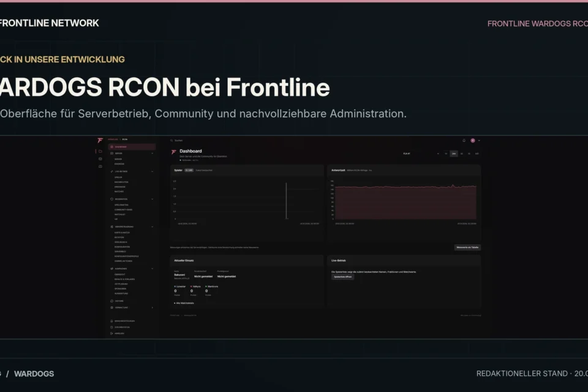This screenshot has width=588, height=392.
Task: Collapse the Kampagnen group chevron
Action: (153, 269)
